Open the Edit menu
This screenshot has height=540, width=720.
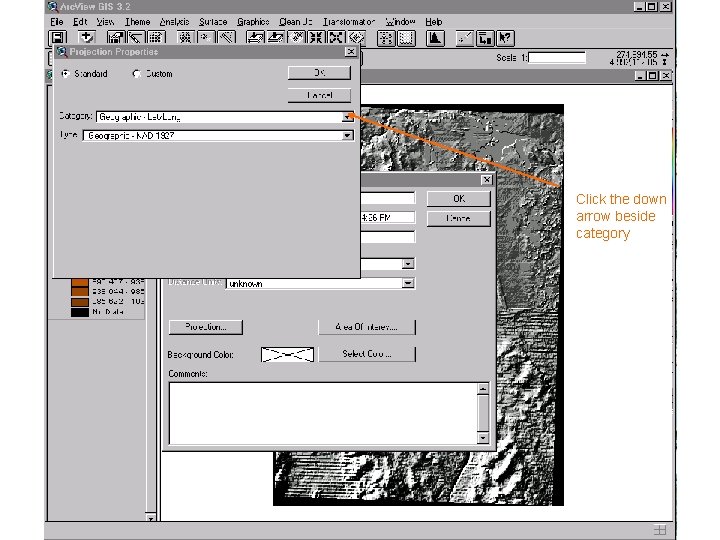click(80, 22)
